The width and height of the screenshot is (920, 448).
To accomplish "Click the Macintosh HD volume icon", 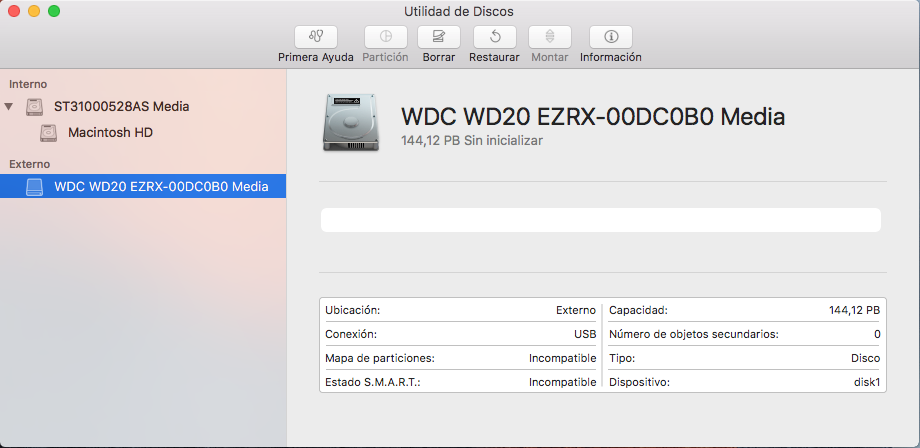I will pos(49,133).
